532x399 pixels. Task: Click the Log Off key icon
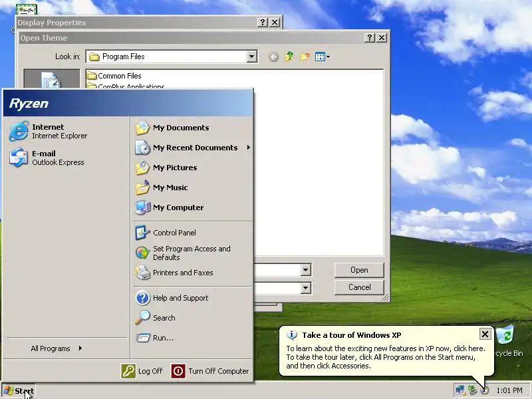pos(128,371)
